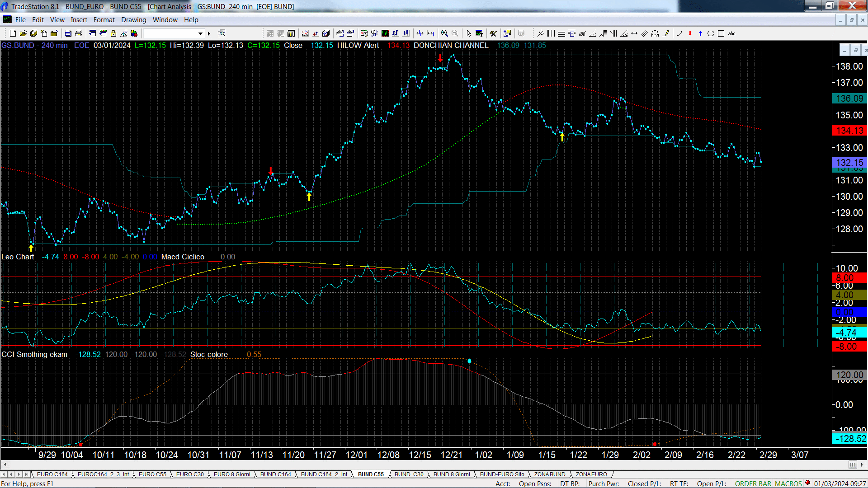This screenshot has height=488, width=868.
Task: Switch to the BUND C164 tab
Action: click(x=276, y=474)
